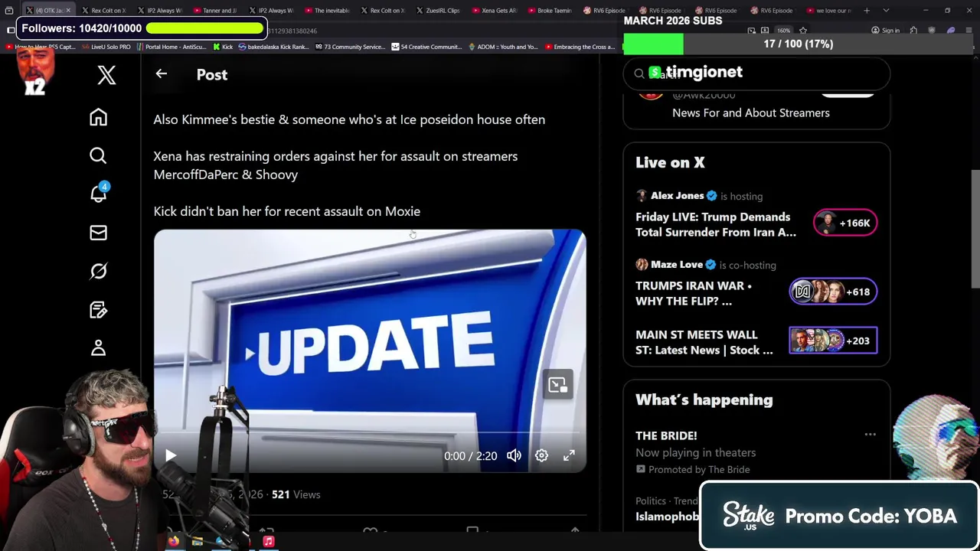
Task: Toggle picture-in-picture on the video
Action: (x=557, y=384)
